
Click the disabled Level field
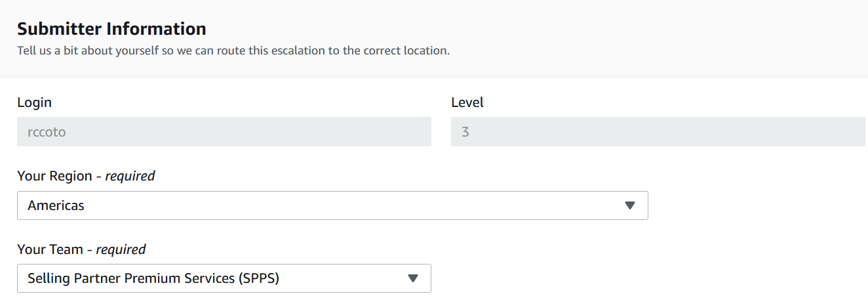658,131
